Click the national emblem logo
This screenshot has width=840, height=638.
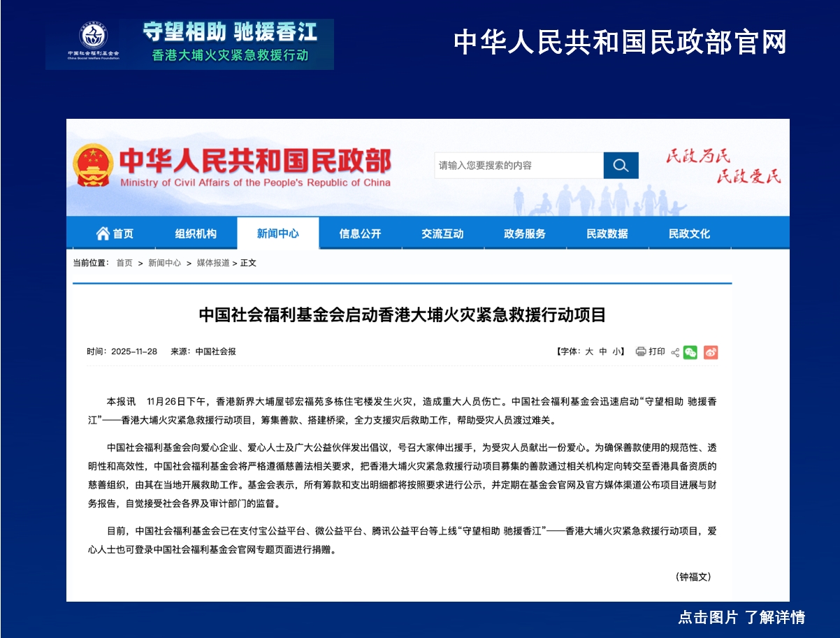(x=93, y=166)
